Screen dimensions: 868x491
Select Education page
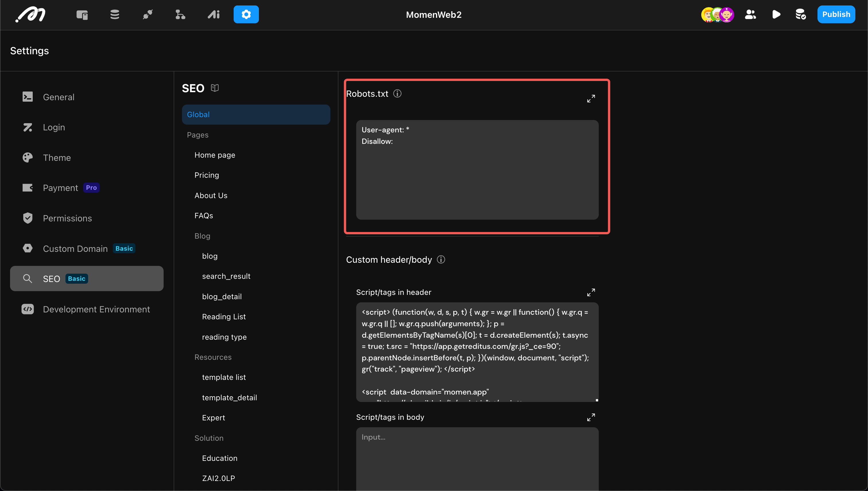tap(220, 458)
